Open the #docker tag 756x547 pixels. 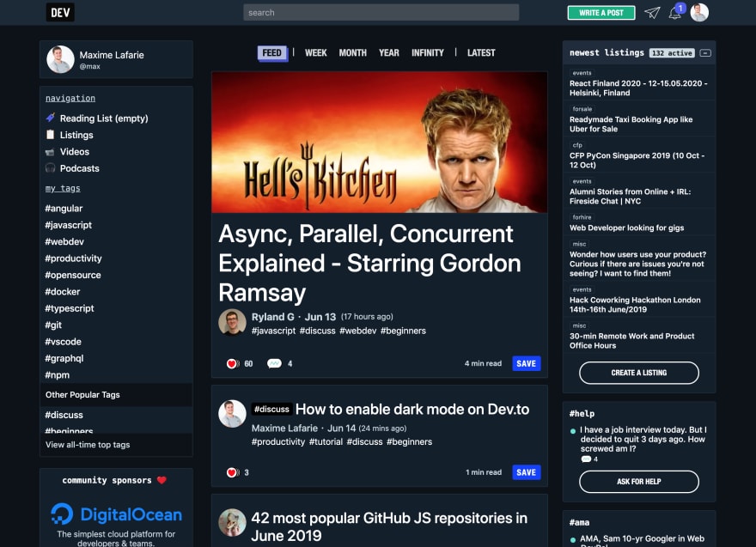point(62,292)
